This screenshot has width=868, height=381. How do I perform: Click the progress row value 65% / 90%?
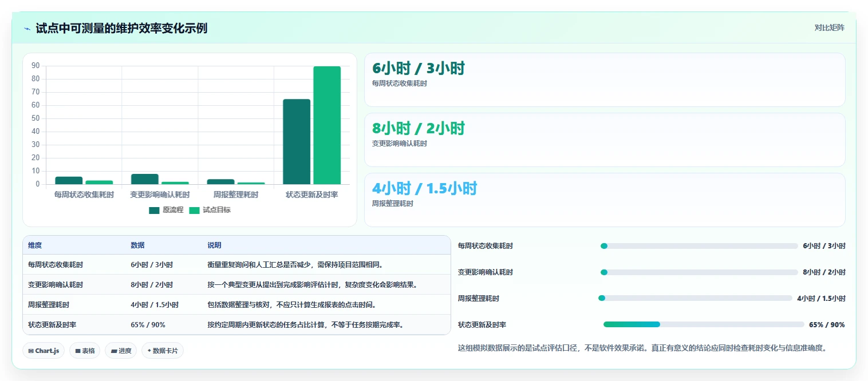tap(827, 325)
